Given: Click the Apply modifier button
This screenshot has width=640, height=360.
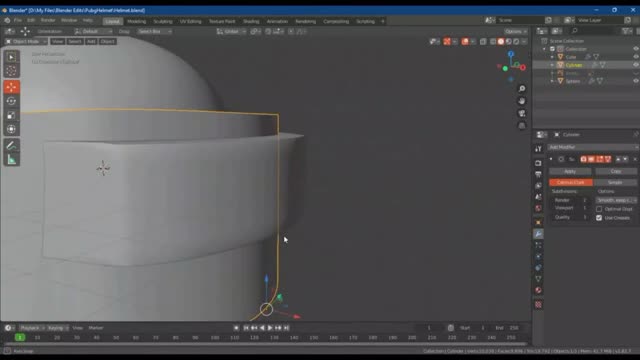Looking at the screenshot, I should click(x=570, y=171).
